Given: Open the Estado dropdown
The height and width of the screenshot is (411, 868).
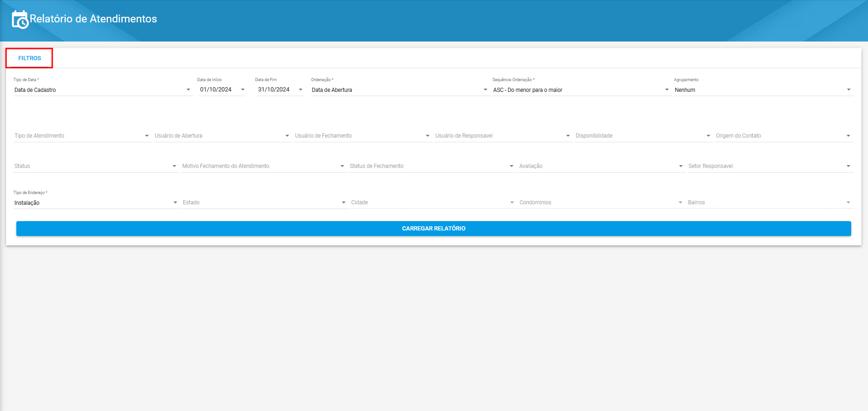Looking at the screenshot, I should click(x=265, y=202).
